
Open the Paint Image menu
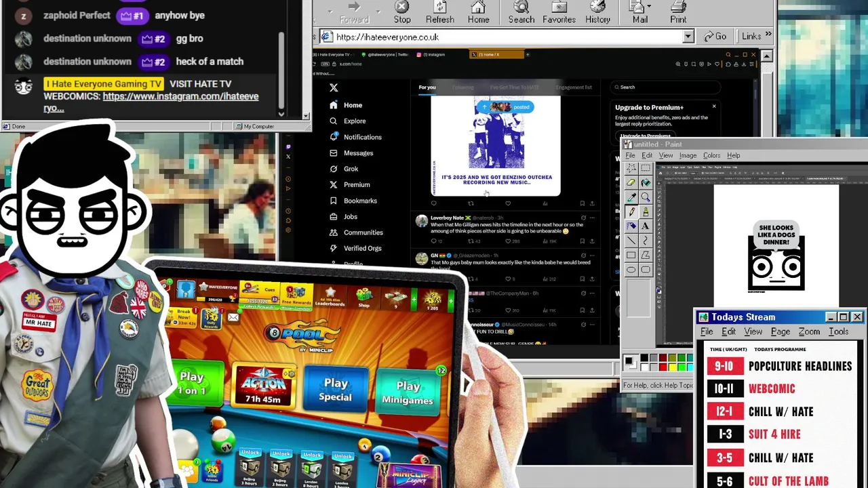(688, 155)
